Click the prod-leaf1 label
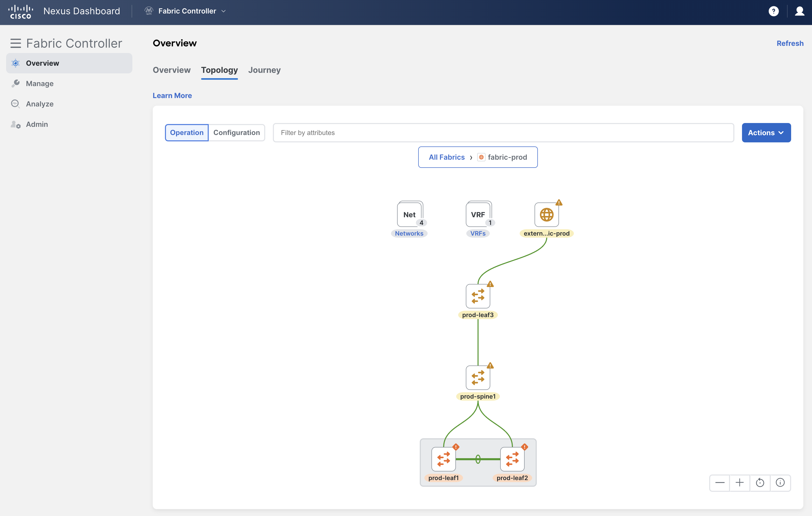The image size is (812, 516). [443, 478]
